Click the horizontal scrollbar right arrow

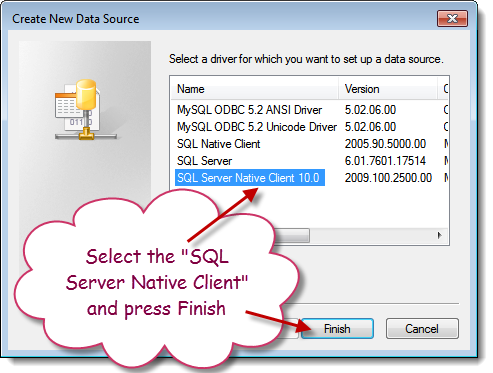[x=440, y=235]
